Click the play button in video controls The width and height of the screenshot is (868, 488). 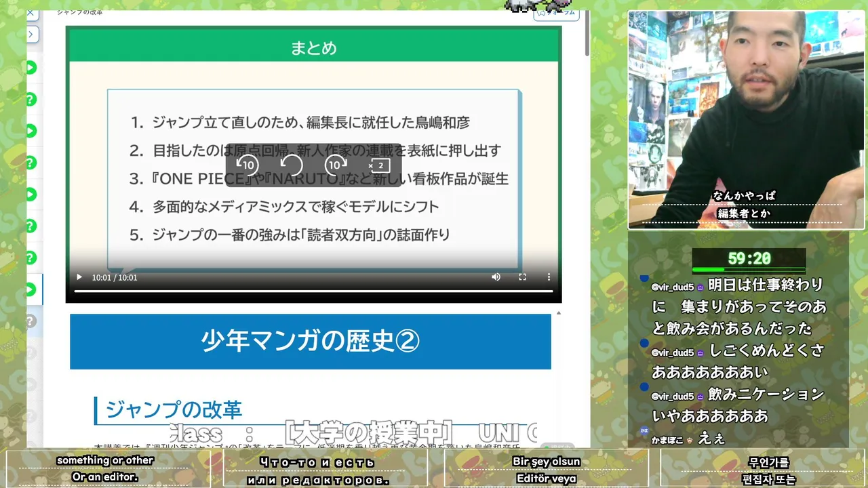click(x=79, y=277)
